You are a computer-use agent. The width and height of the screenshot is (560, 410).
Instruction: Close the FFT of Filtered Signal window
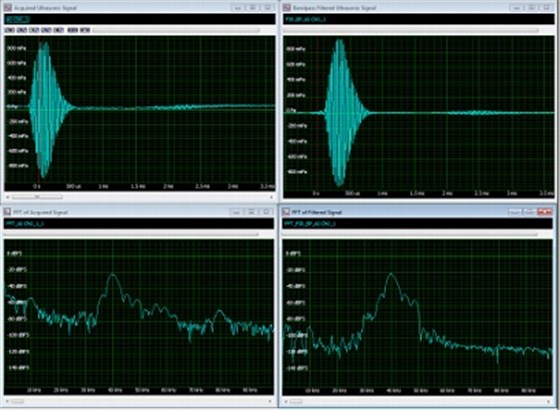click(545, 212)
